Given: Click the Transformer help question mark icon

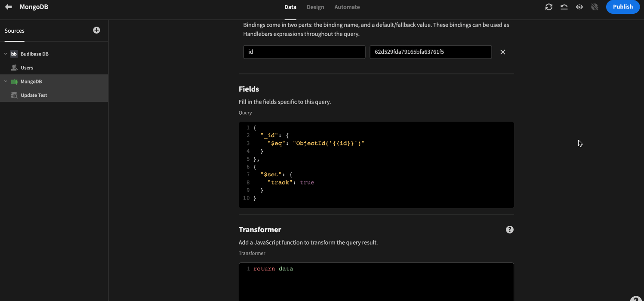Looking at the screenshot, I should [x=509, y=230].
